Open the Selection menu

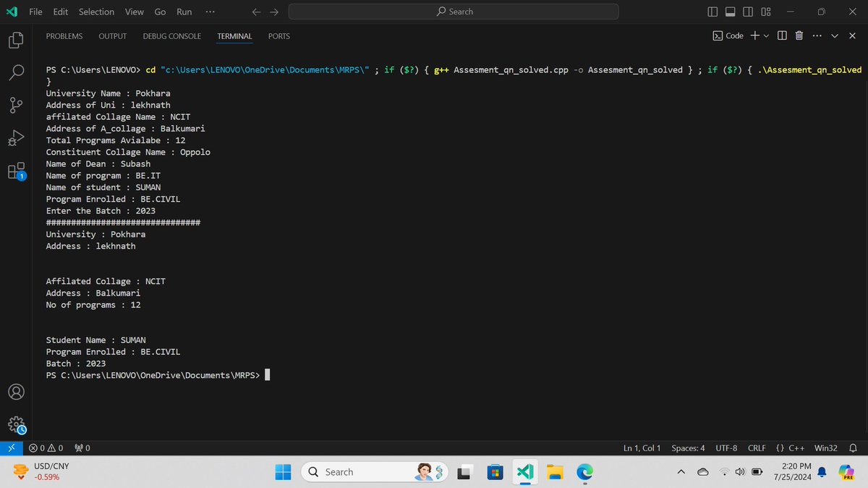pyautogui.click(x=96, y=12)
